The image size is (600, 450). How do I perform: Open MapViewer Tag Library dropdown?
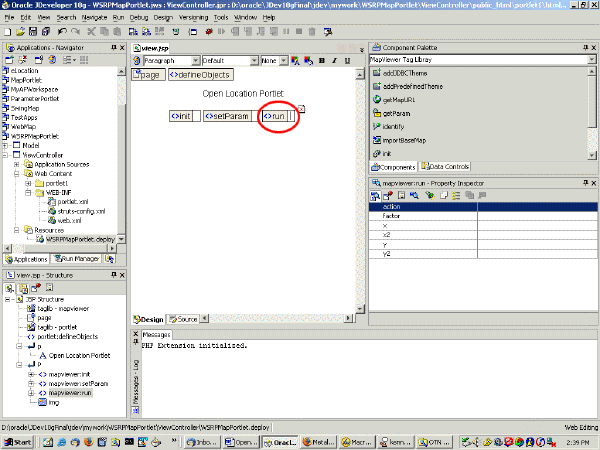(592, 60)
